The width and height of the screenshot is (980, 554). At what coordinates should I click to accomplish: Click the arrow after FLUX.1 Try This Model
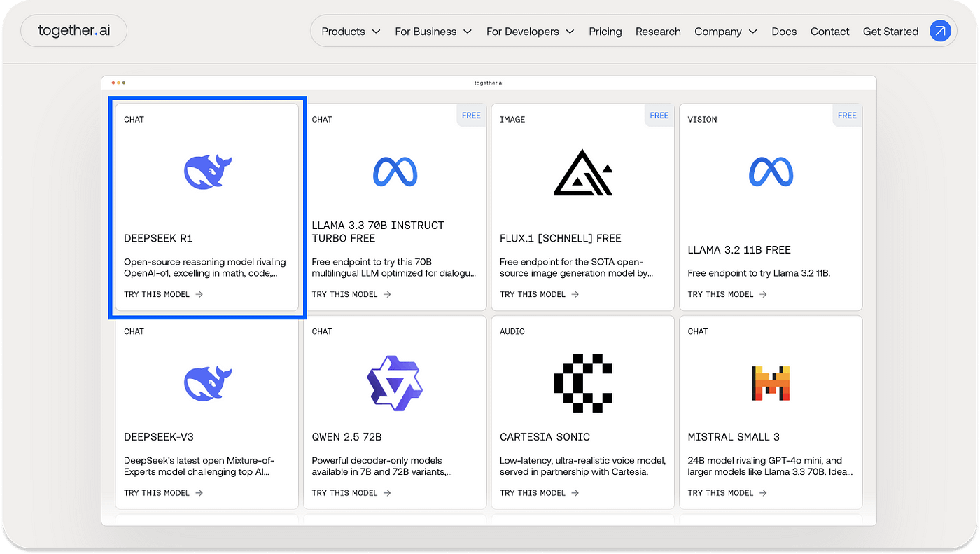click(575, 295)
